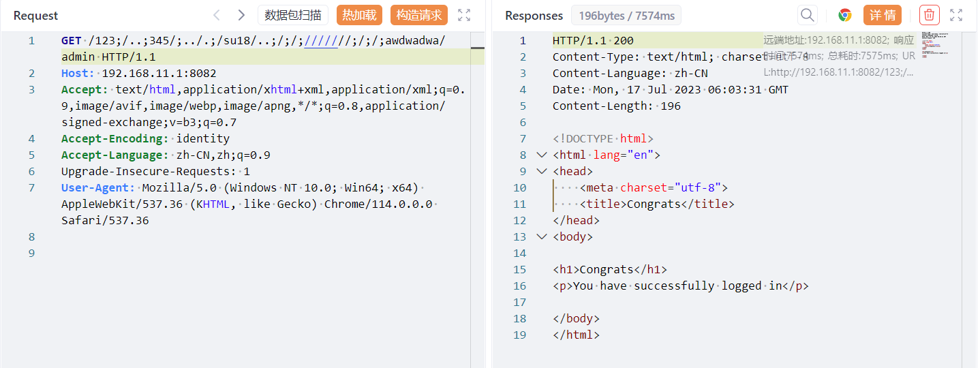Go to the previous request arrow
This screenshot has width=980, height=368.
tap(217, 15)
